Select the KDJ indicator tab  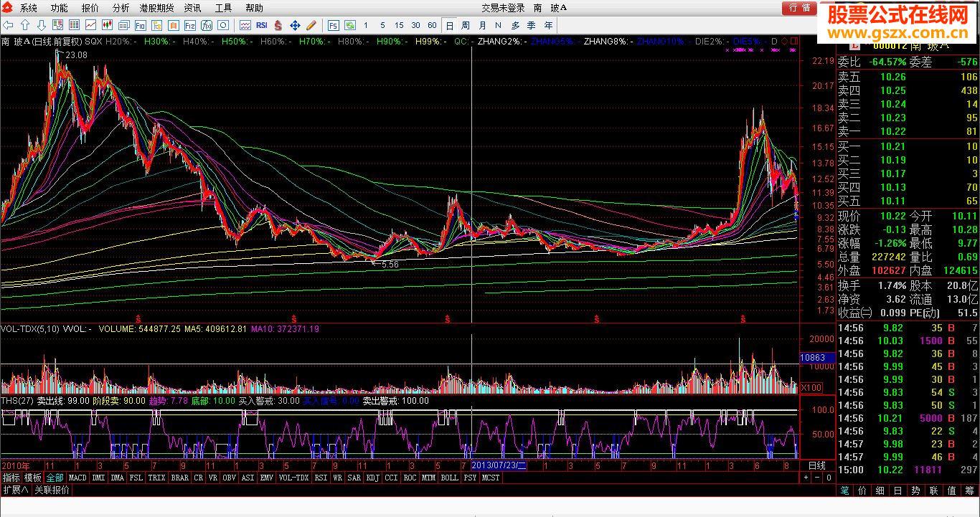(372, 478)
